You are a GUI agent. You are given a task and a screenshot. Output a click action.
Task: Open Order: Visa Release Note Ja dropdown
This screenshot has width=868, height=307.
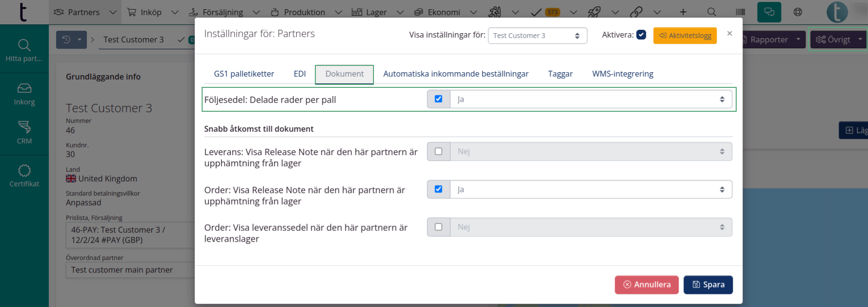click(591, 189)
